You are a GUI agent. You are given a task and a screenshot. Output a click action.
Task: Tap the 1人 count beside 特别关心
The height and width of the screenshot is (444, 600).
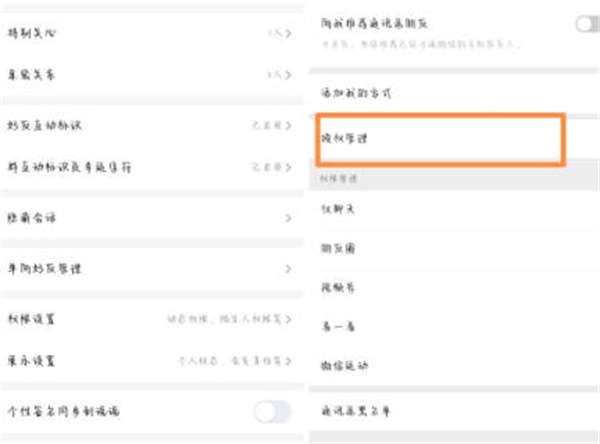(273, 33)
